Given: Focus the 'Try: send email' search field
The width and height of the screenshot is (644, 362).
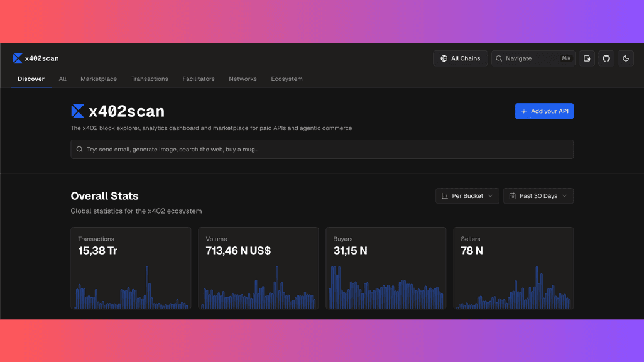Looking at the screenshot, I should point(322,149).
